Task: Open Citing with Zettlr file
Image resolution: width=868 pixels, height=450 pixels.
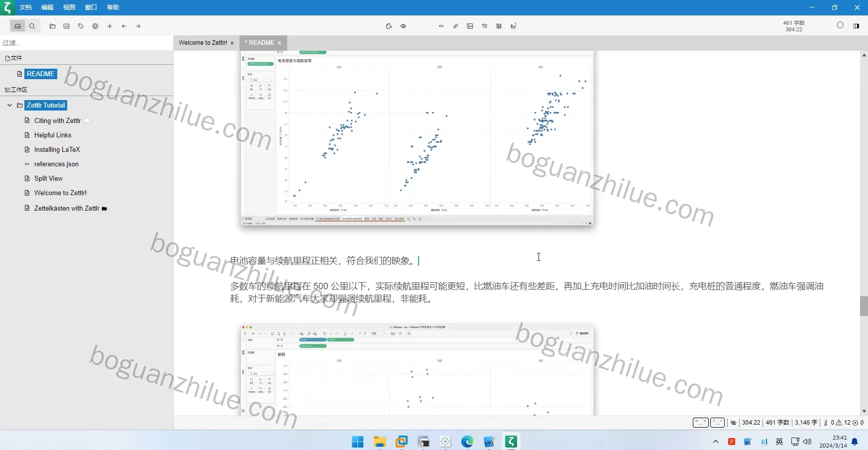Action: point(57,120)
